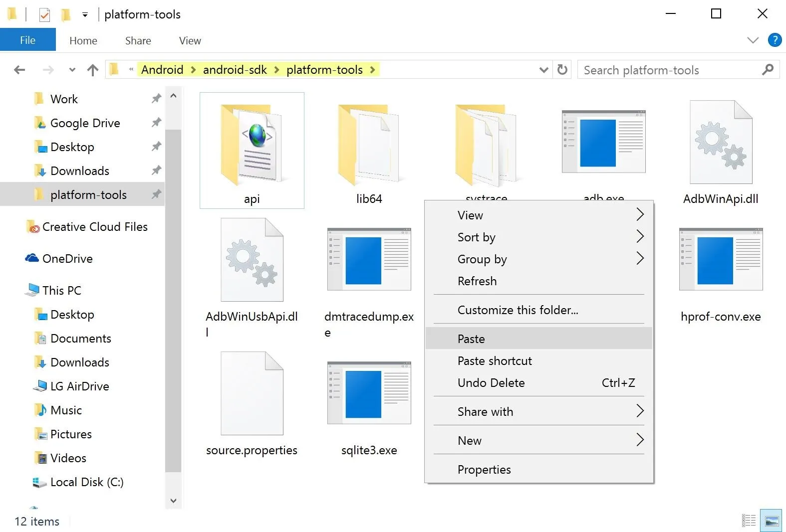
Task: Click chevron after android-sdk in path
Action: click(x=276, y=70)
